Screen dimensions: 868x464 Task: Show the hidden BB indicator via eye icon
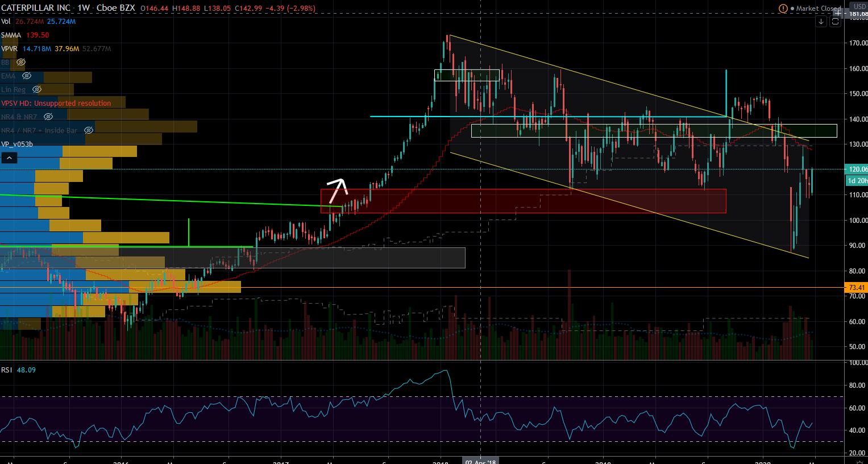[21, 62]
